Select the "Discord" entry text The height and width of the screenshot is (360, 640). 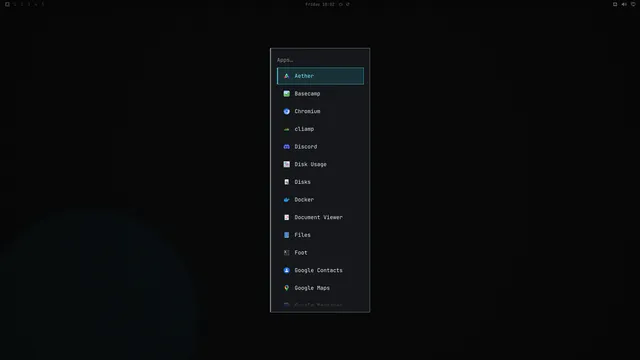(x=306, y=147)
